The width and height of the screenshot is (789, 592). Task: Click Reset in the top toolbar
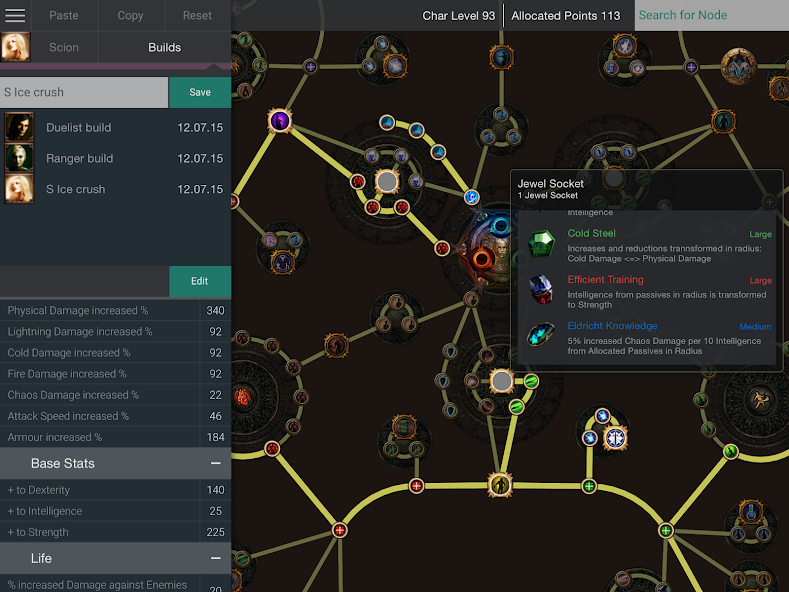point(197,15)
